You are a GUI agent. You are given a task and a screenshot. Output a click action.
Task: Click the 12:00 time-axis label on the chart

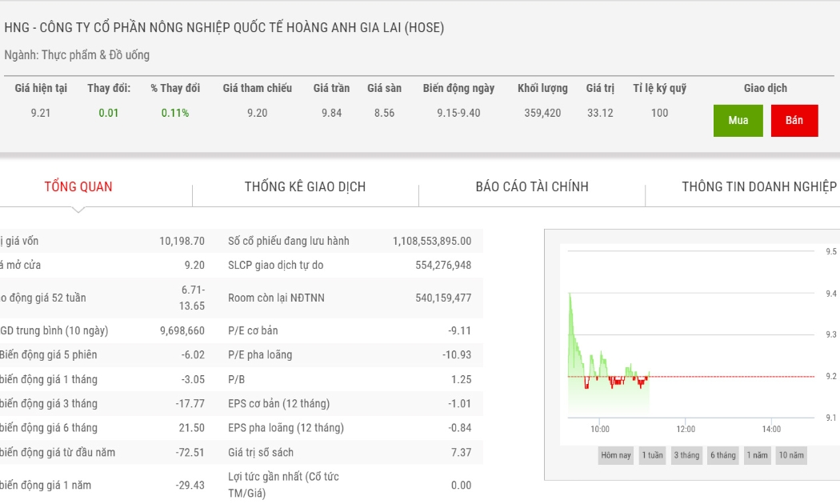686,429
